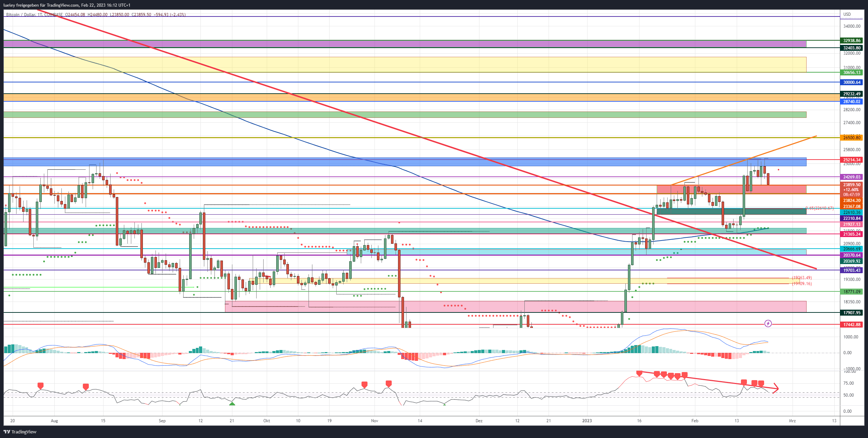Click the 2023 year label on time axis
The height and width of the screenshot is (438, 868).
[x=587, y=420]
